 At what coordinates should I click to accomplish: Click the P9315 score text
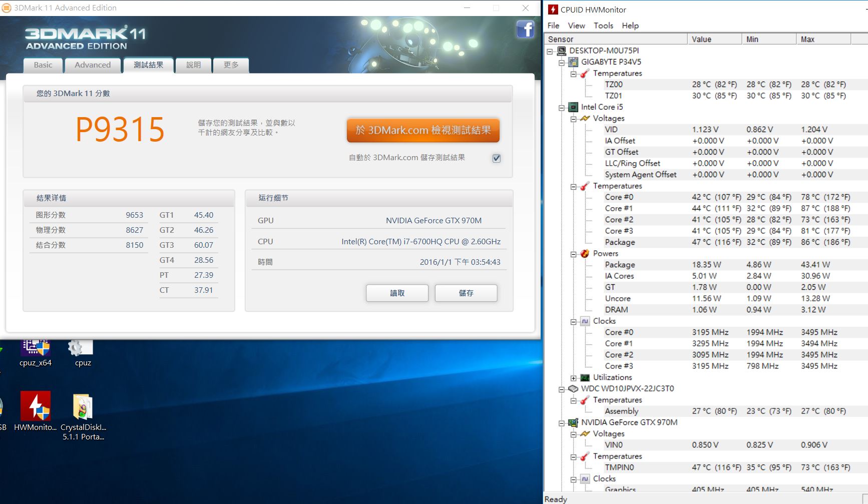[x=120, y=130]
